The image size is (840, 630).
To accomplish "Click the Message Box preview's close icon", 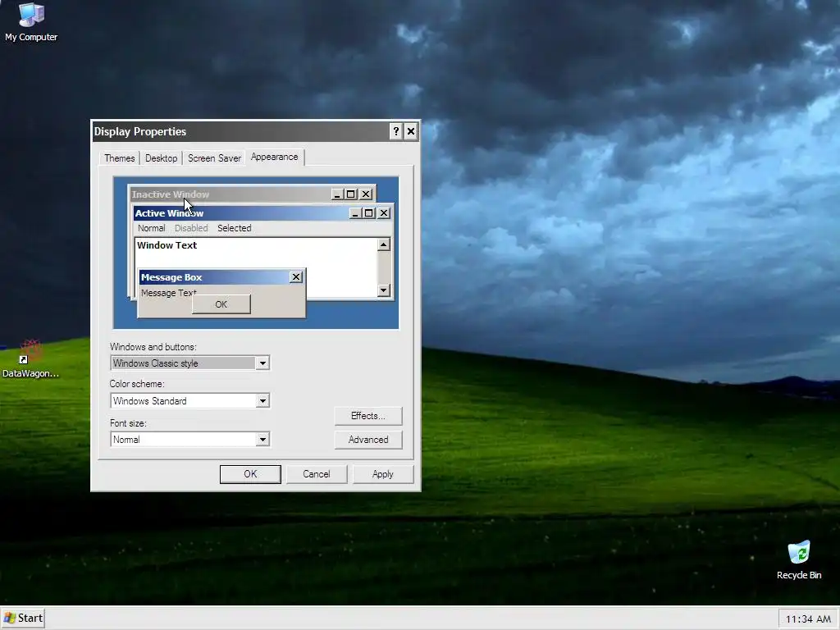I will click(x=295, y=277).
